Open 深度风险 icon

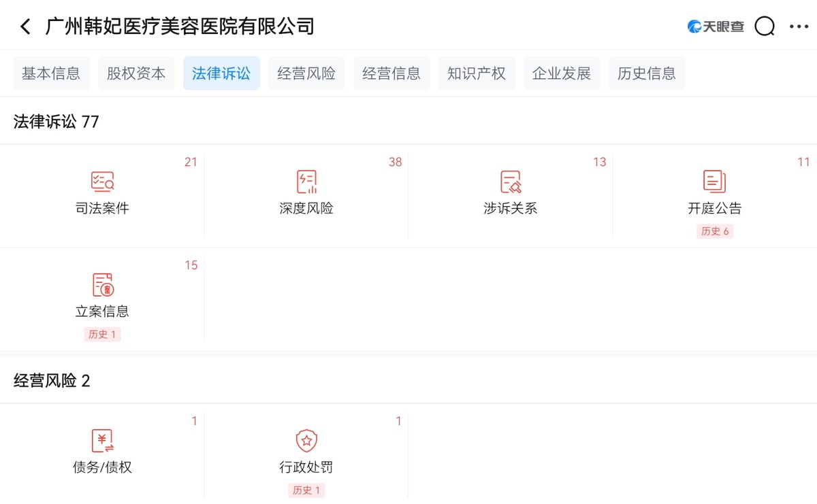(306, 182)
